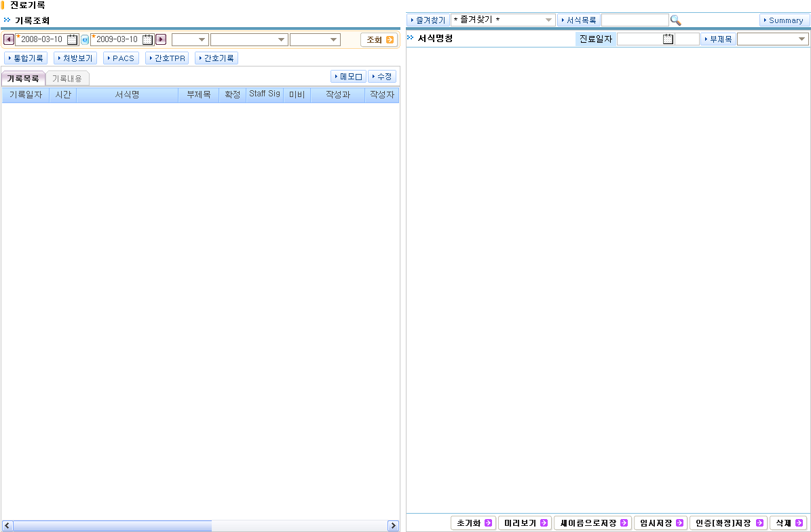Click the previous date range arrow icon
The height and width of the screenshot is (532, 811).
point(9,39)
